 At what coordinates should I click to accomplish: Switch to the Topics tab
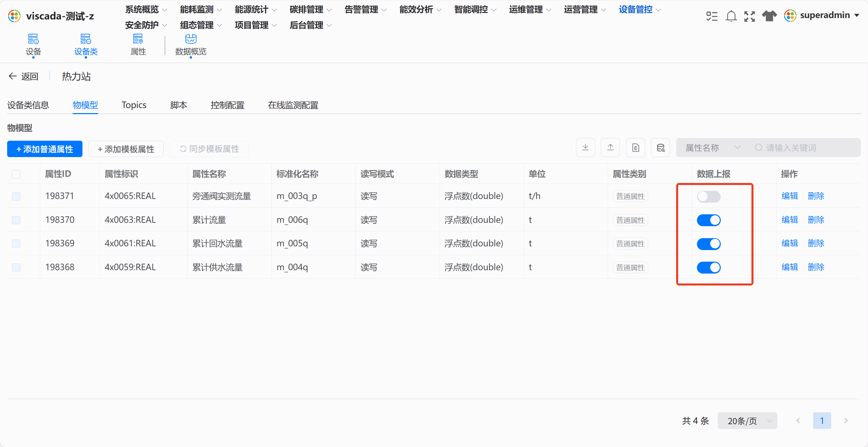[x=134, y=105]
